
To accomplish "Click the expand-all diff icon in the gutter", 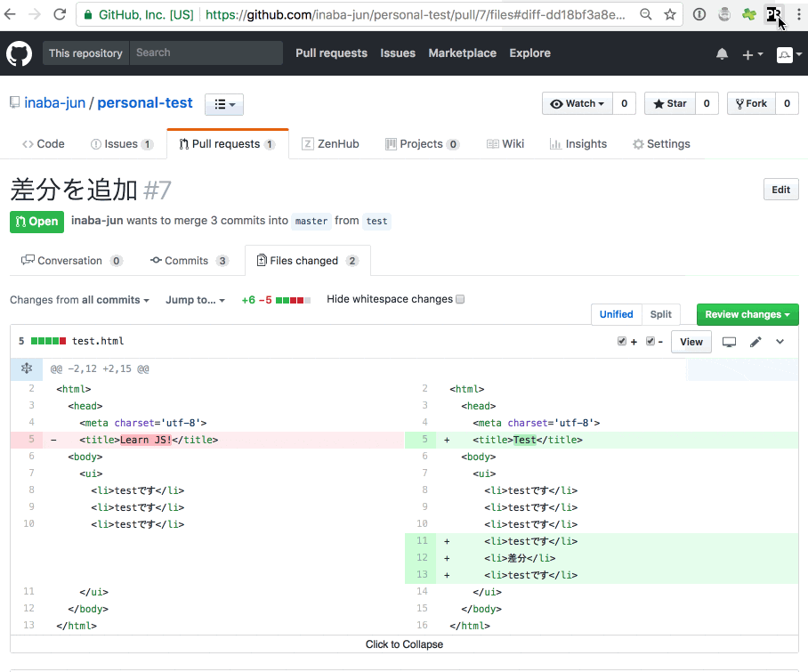I will [27, 368].
